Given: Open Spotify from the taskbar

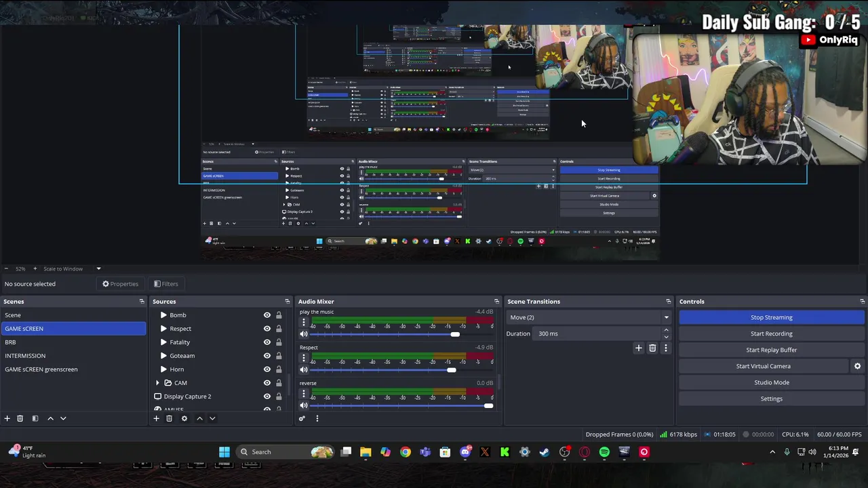Looking at the screenshot, I should (604, 452).
